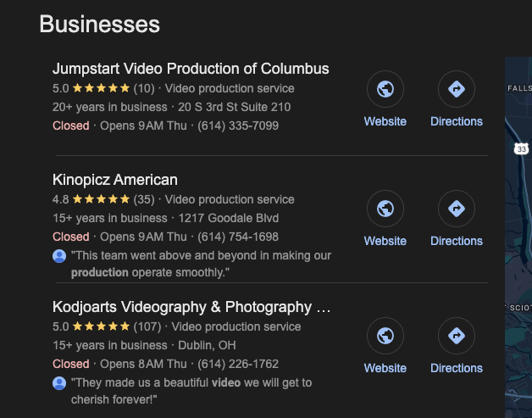Viewport: 532px width, 418px height.
Task: Click Kinopicz American 4.8 star rating
Action: pos(102,199)
